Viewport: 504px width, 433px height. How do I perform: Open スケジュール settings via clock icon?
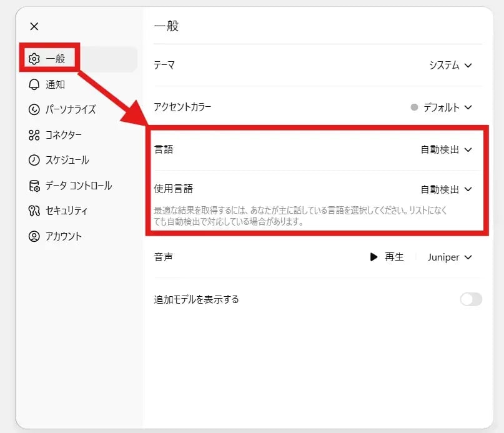tap(35, 160)
